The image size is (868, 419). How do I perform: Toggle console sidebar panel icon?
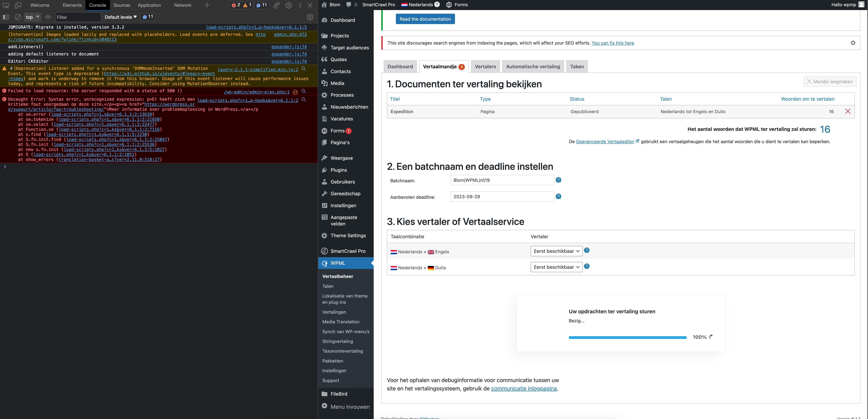tap(6, 17)
